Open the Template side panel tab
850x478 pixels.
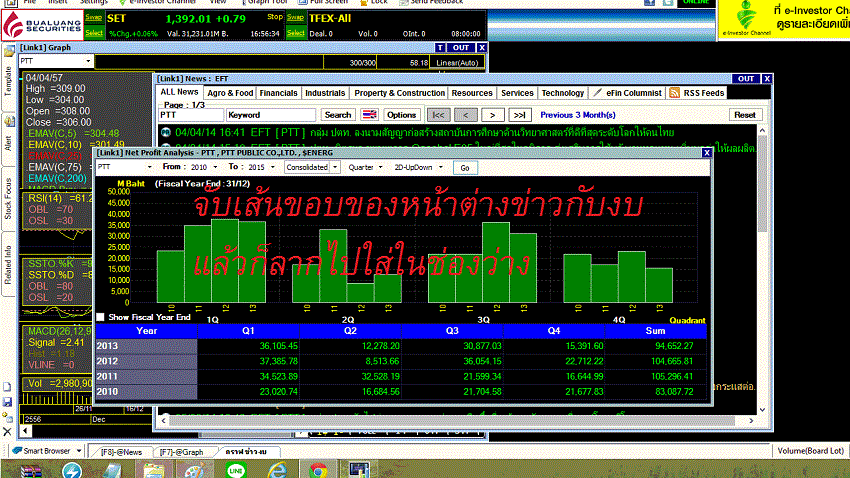8,82
